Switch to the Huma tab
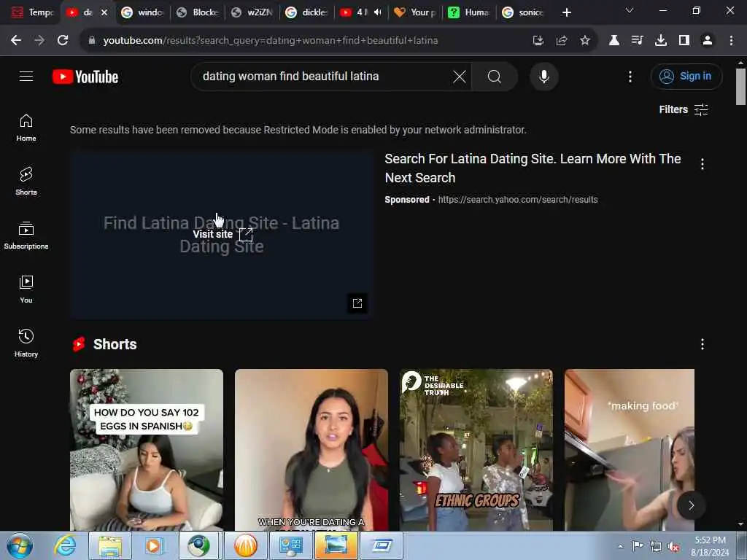Screen dimensions: 747x560 pos(469,12)
